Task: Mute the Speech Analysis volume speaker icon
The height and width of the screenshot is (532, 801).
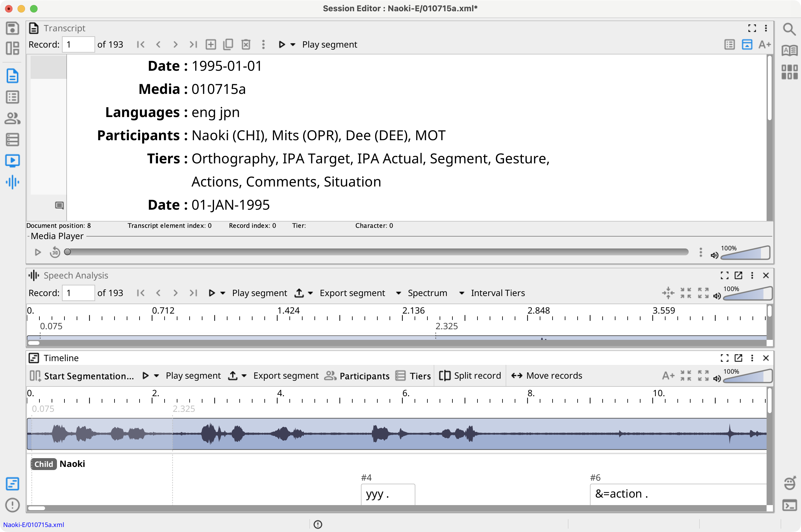Action: tap(717, 296)
